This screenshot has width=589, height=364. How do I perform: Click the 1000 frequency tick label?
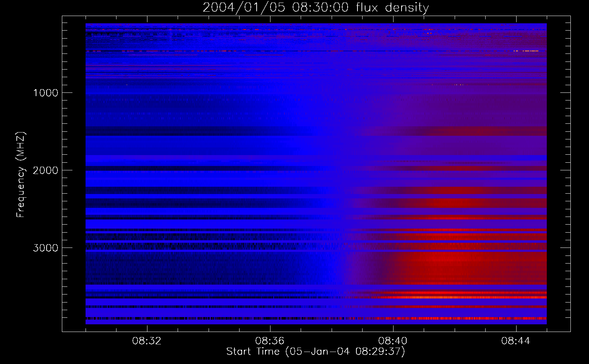(46, 93)
